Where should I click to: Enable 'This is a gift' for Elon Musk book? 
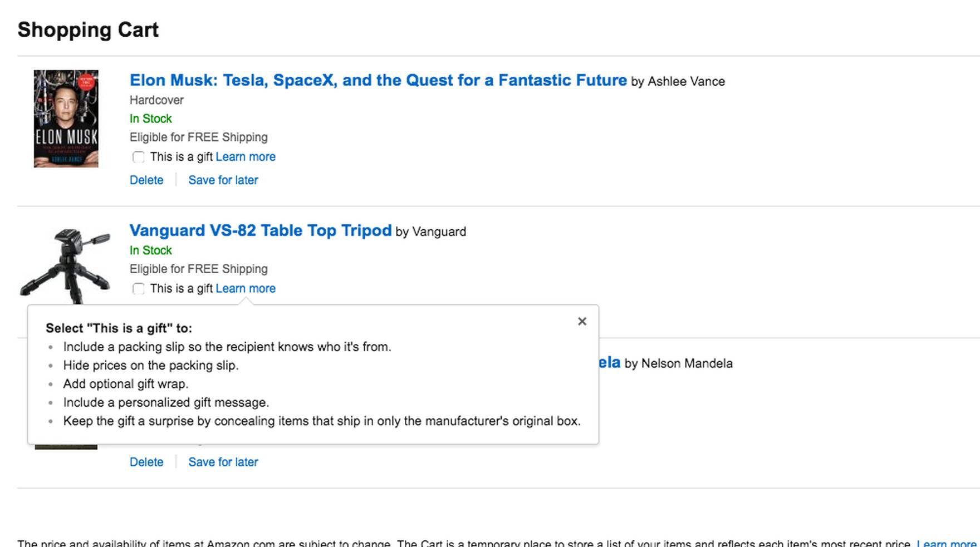[138, 157]
